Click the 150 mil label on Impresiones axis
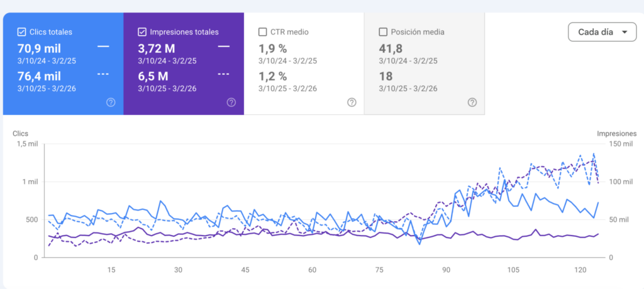The width and height of the screenshot is (644, 289). click(x=619, y=144)
